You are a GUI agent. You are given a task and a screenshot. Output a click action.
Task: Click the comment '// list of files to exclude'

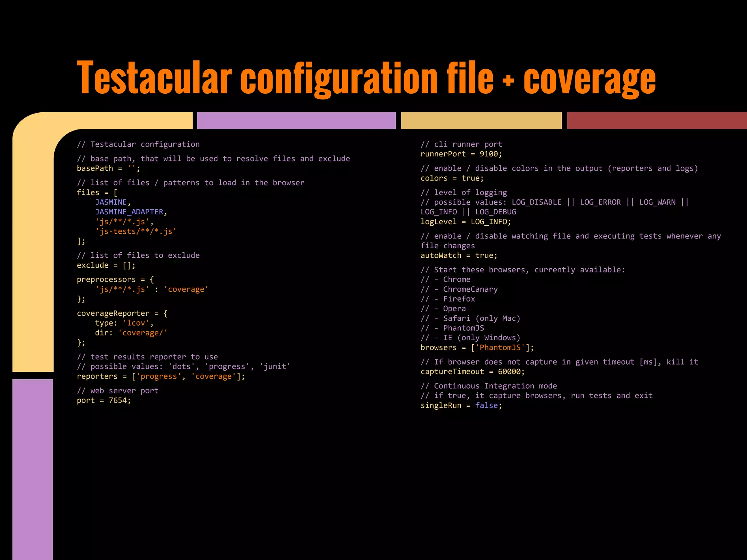click(138, 255)
